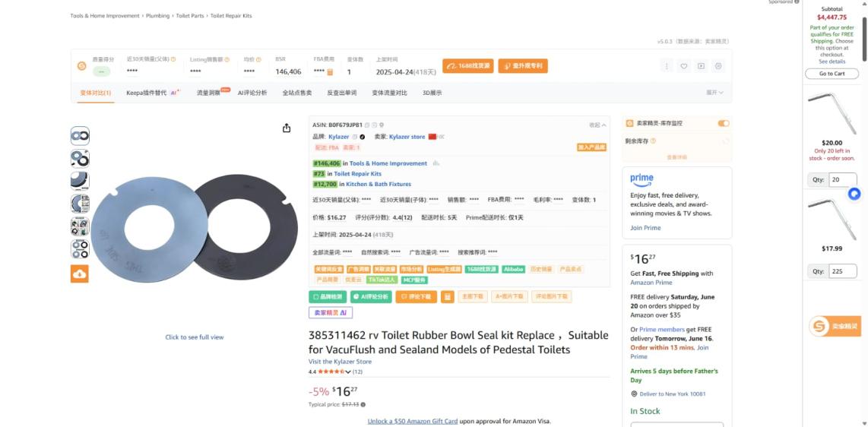Click the green AI评论分析 button below the tags
The height and width of the screenshot is (427, 868).
pyautogui.click(x=371, y=297)
